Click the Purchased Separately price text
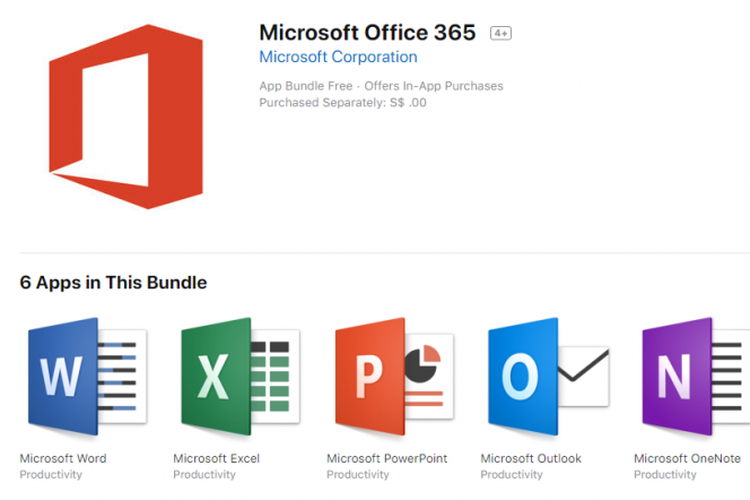Screen dimensions: 750x500 point(342,102)
